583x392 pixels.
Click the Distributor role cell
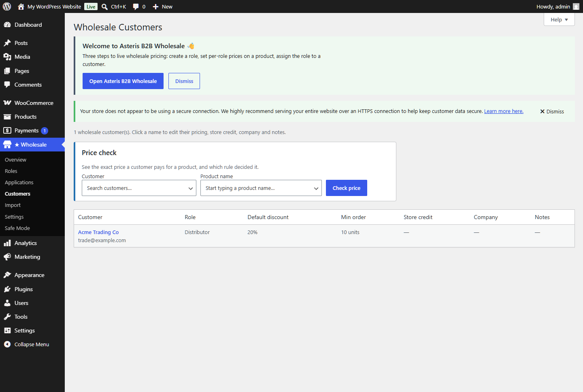pos(197,232)
